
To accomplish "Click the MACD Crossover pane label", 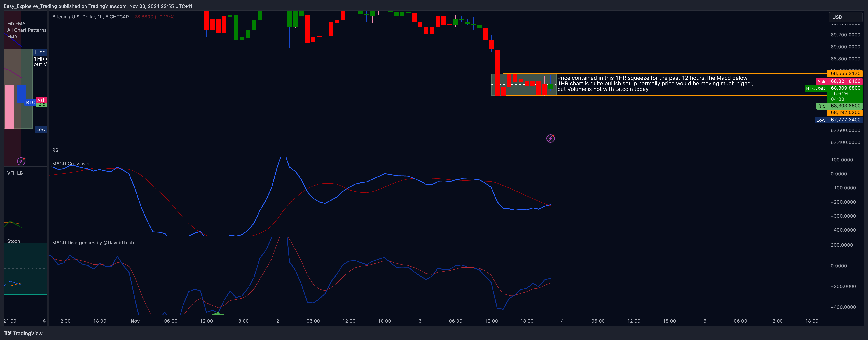I will tap(71, 164).
